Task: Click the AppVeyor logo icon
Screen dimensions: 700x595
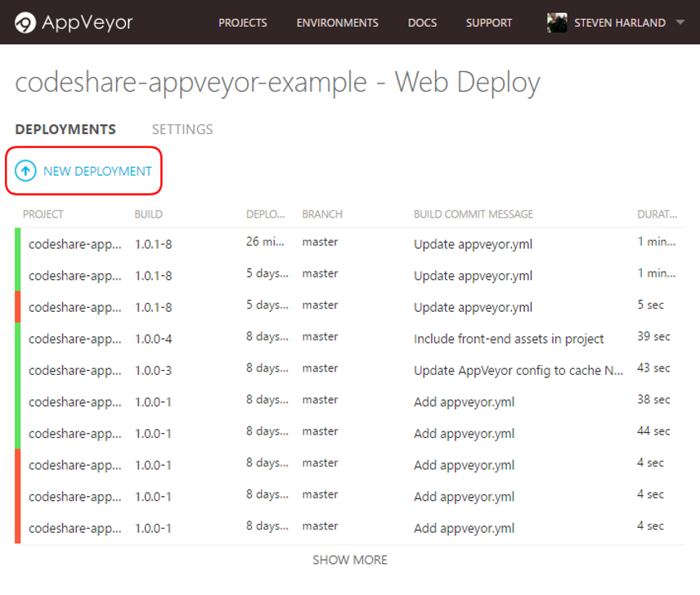Action: pos(25,23)
